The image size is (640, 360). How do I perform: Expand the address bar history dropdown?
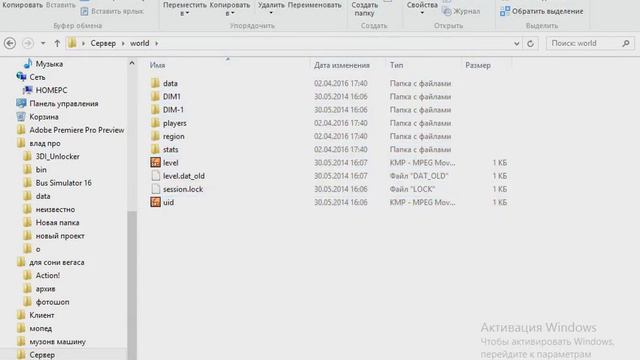pyautogui.click(x=516, y=43)
